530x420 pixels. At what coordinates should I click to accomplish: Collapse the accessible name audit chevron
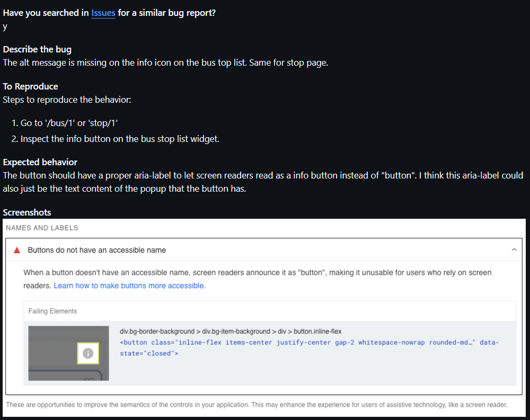pyautogui.click(x=514, y=249)
